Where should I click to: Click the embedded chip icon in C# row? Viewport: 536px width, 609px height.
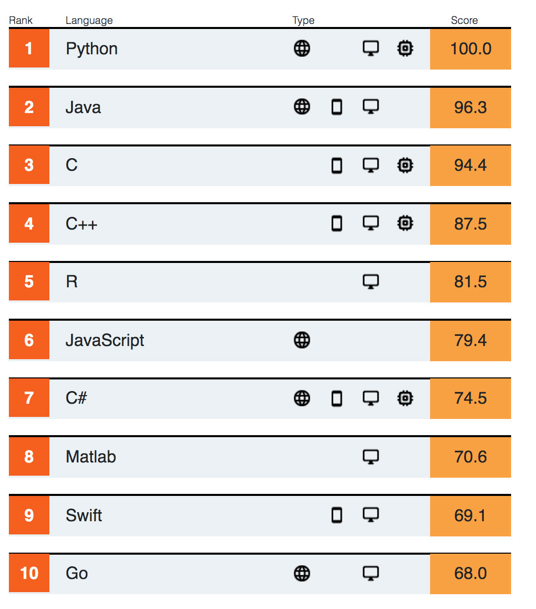tap(405, 398)
